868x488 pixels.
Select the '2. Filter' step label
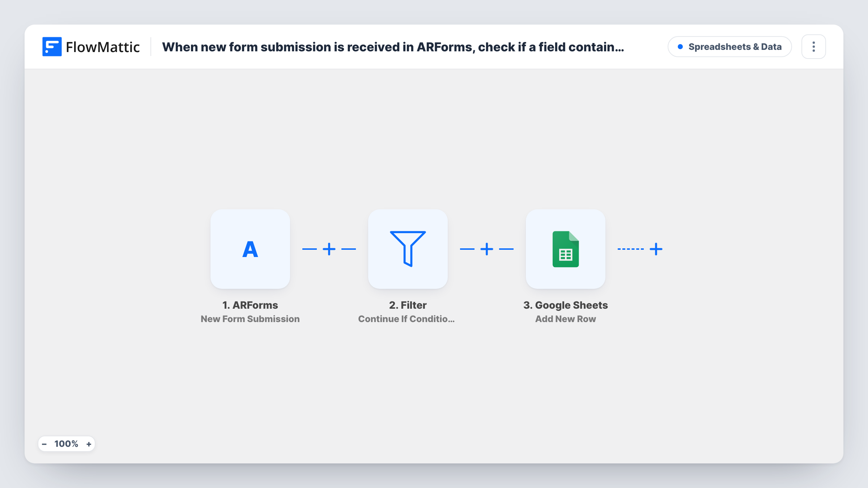tap(408, 305)
